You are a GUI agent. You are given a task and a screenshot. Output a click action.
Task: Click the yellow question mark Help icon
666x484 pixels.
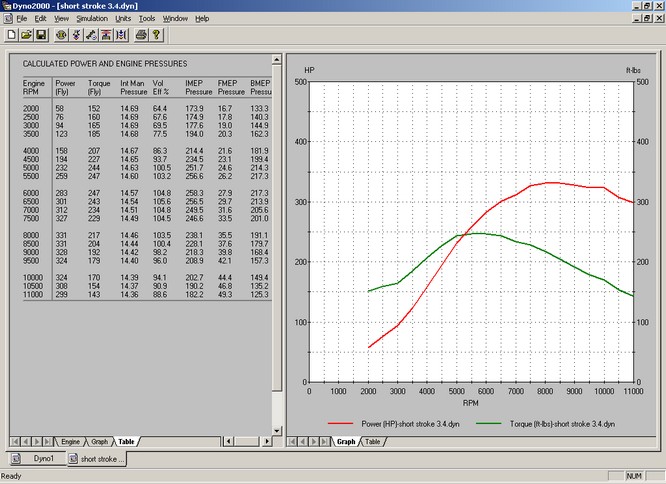point(157,35)
